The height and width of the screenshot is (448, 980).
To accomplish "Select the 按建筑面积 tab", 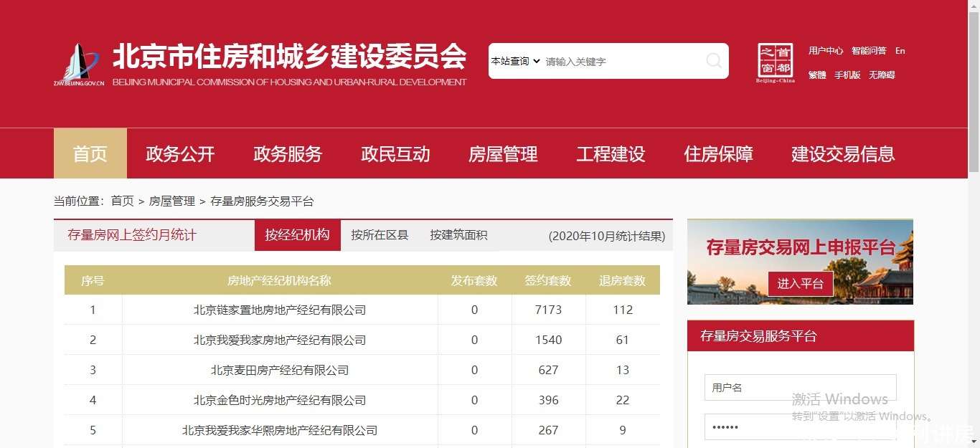I will tap(458, 235).
